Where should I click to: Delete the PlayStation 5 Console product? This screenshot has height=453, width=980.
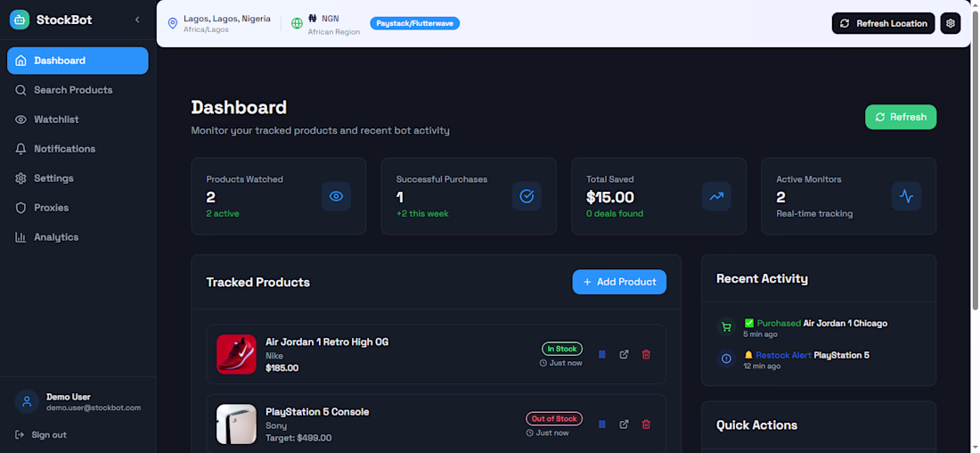click(x=646, y=424)
